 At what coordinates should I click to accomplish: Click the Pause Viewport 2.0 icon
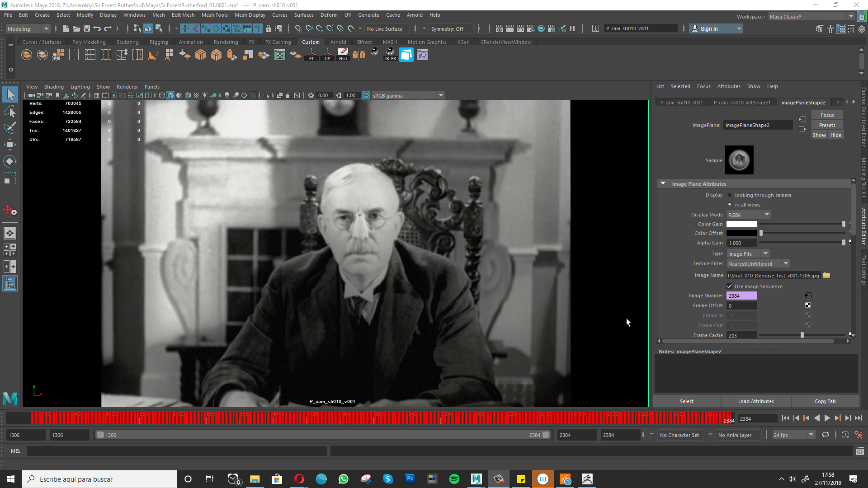pyautogui.click(x=572, y=28)
